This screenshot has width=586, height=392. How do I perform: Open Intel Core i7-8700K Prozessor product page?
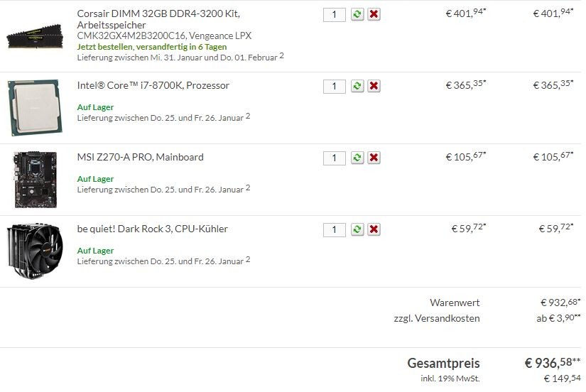click(153, 85)
